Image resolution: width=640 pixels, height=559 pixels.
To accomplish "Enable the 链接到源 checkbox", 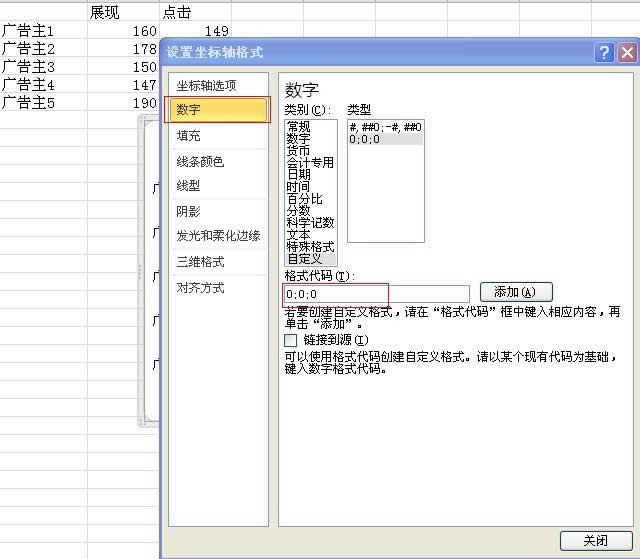I will (x=290, y=340).
